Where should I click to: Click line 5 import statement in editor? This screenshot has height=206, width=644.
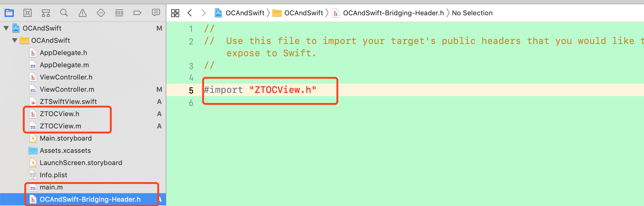click(x=260, y=90)
